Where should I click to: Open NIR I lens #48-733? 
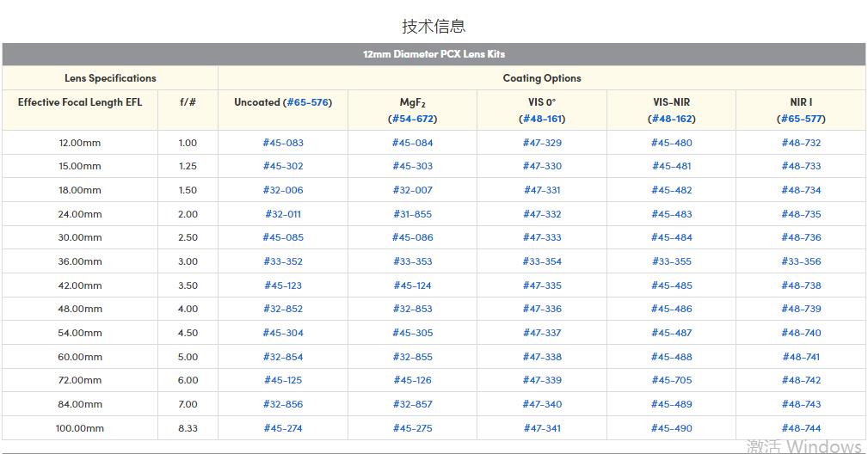coord(801,166)
